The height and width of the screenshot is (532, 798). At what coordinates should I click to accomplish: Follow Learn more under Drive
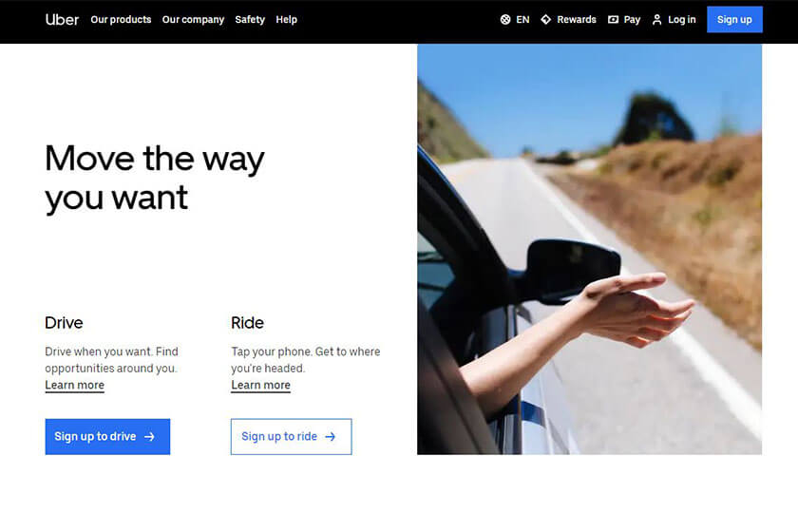tap(74, 386)
